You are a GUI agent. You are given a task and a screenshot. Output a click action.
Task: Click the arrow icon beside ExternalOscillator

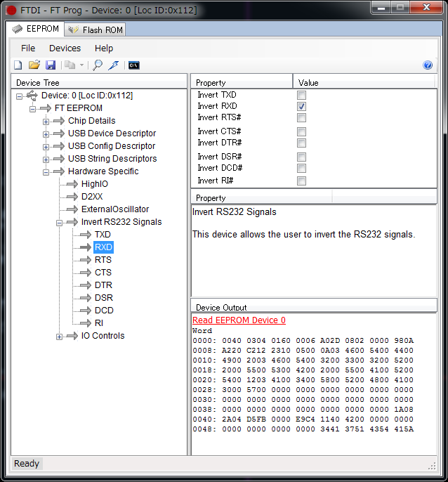(72, 209)
